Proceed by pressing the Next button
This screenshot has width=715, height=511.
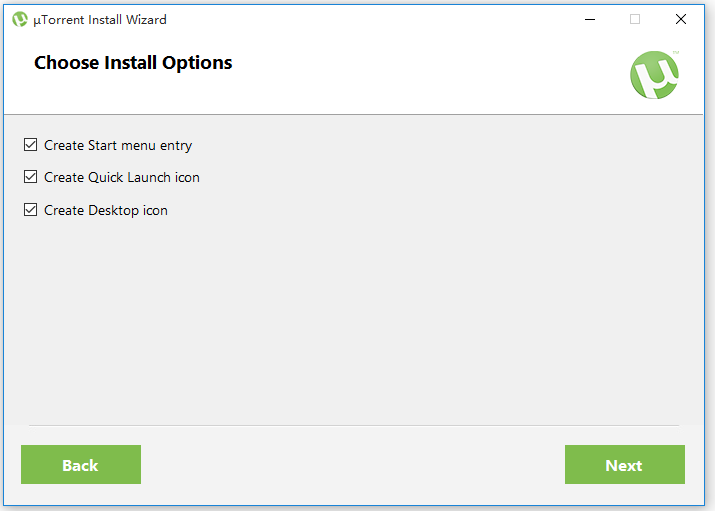pyautogui.click(x=624, y=465)
